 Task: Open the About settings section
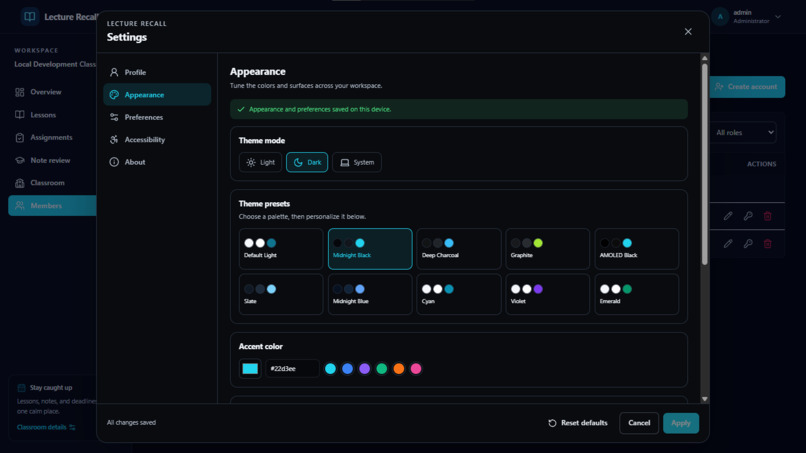[157, 162]
